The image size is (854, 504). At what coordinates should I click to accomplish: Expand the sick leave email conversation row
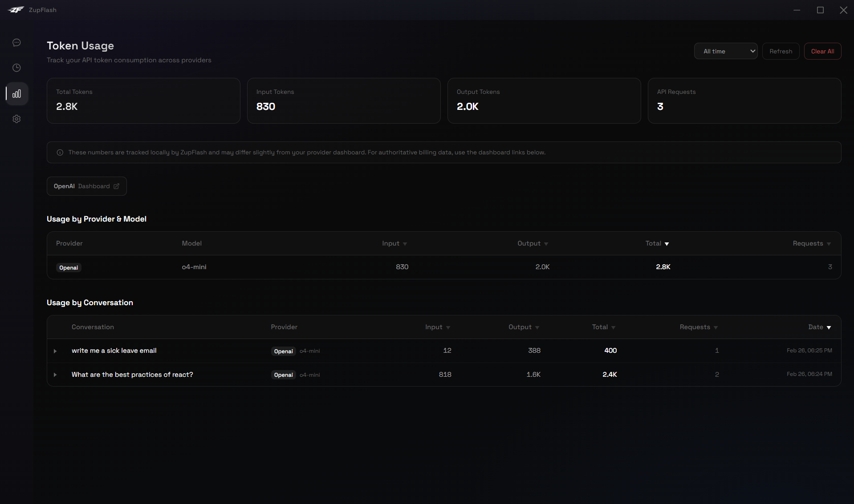(55, 351)
